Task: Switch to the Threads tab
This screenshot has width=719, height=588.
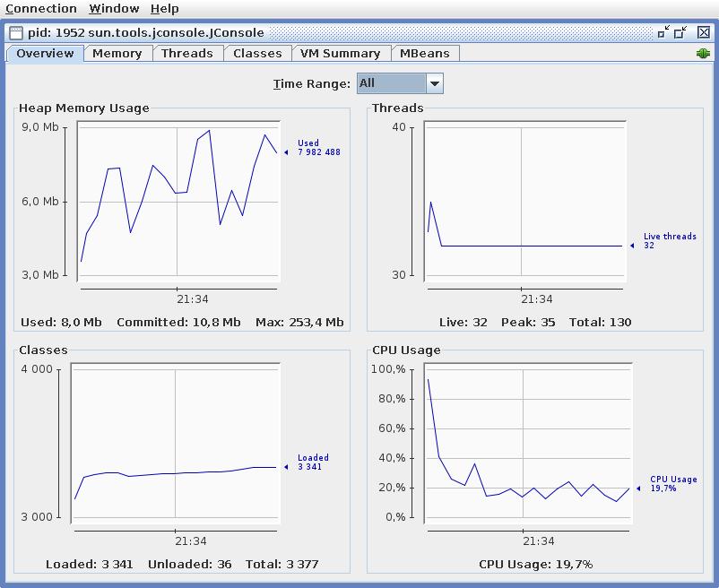Action: (187, 53)
